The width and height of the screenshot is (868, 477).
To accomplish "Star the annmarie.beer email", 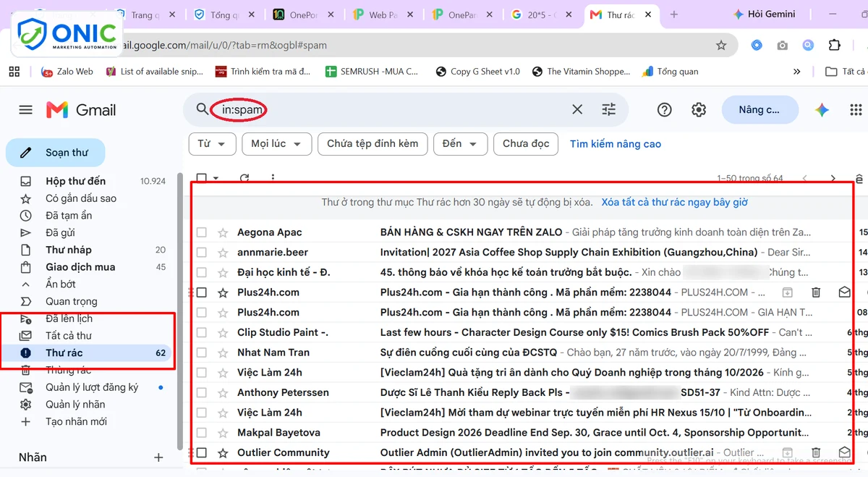I will (x=223, y=253).
